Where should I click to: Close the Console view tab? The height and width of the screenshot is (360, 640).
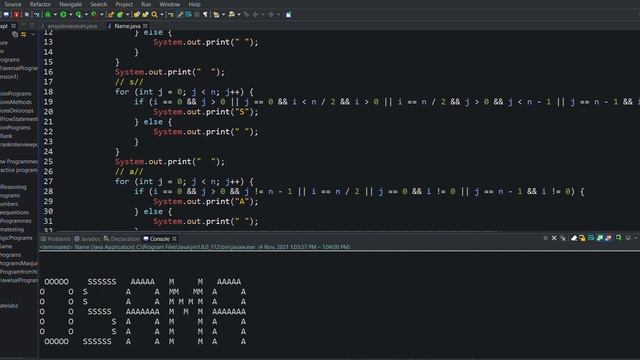(174, 239)
